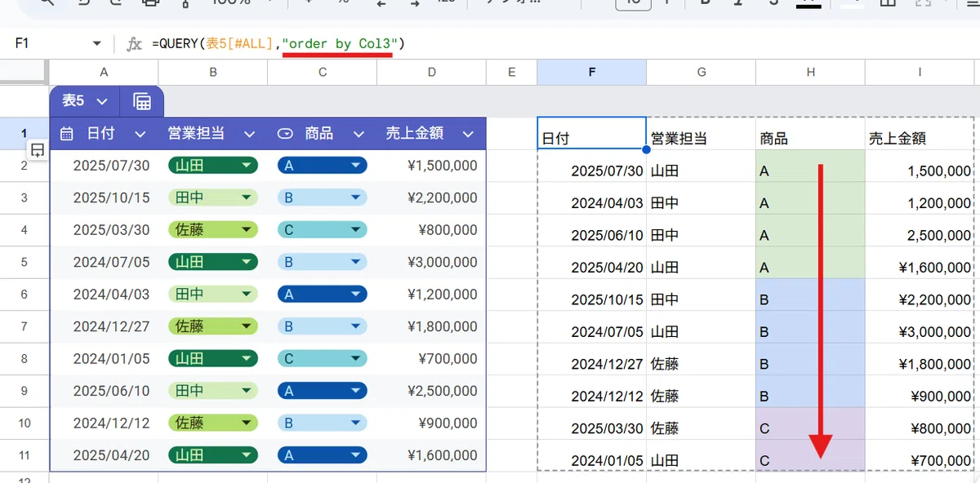Select the highlighted column F header
The width and height of the screenshot is (980, 483).
[x=592, y=73]
